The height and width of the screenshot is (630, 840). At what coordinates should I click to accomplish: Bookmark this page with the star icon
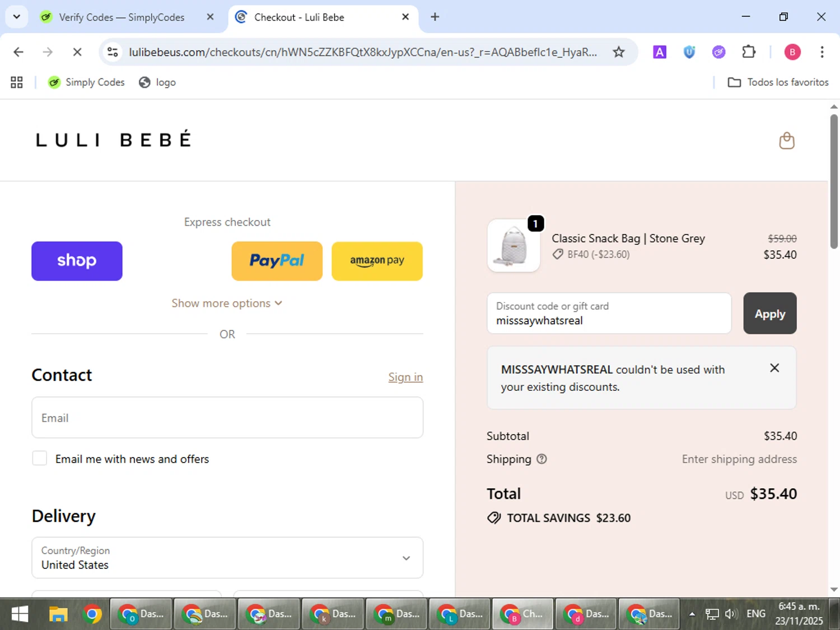618,52
